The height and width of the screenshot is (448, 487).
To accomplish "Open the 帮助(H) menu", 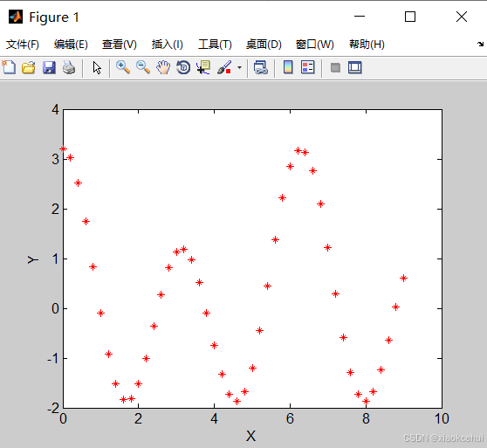I will 367,45.
